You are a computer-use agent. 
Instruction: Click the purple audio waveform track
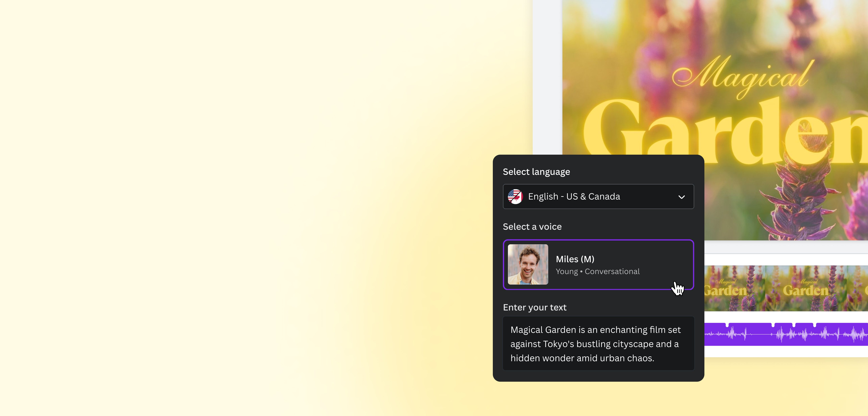786,334
